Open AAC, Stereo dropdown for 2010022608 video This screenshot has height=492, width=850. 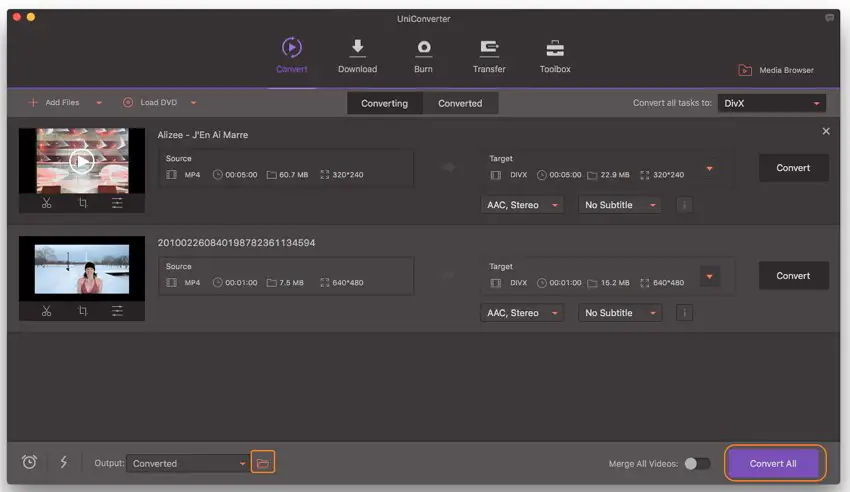point(522,313)
